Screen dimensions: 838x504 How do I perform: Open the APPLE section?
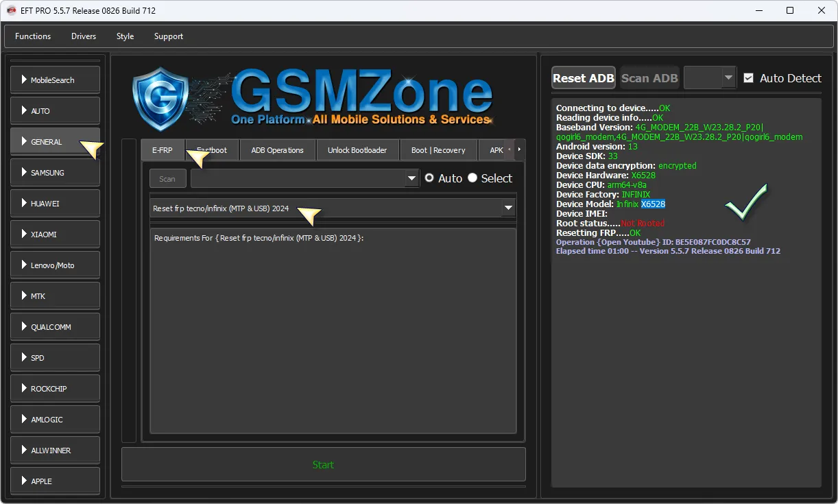(x=55, y=481)
